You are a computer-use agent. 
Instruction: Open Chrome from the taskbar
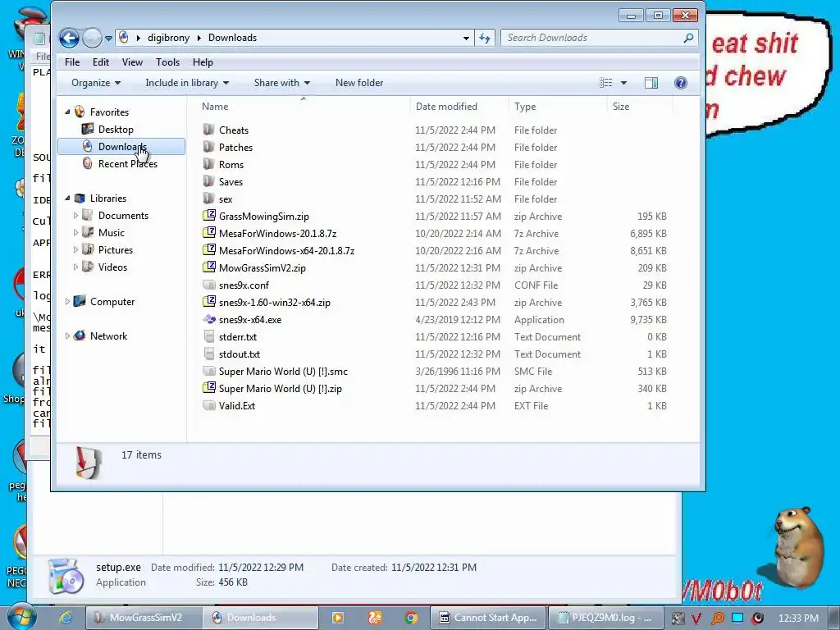click(411, 618)
